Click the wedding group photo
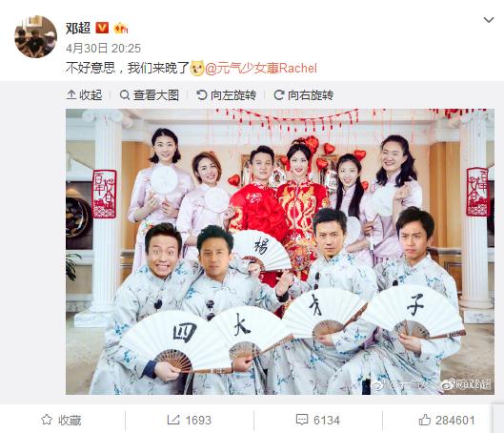The height and width of the screenshot is (433, 504). (280, 252)
